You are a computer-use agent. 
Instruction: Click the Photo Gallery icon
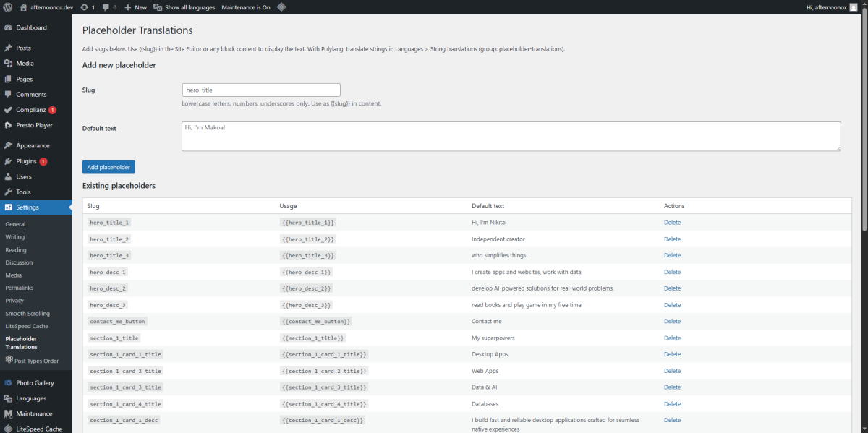[8, 383]
